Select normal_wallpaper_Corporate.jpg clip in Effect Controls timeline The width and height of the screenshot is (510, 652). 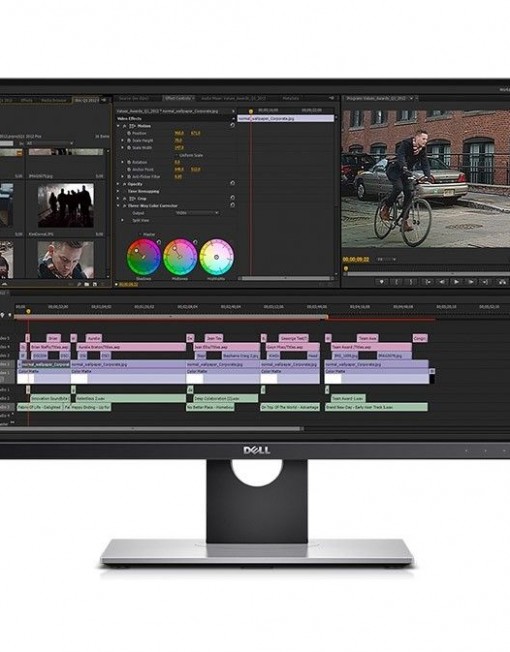[286, 119]
